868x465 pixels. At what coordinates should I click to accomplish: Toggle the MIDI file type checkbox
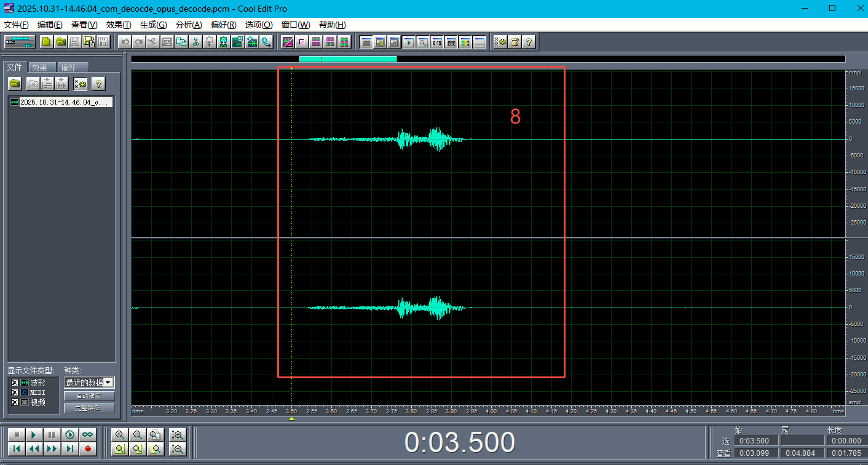(x=15, y=392)
